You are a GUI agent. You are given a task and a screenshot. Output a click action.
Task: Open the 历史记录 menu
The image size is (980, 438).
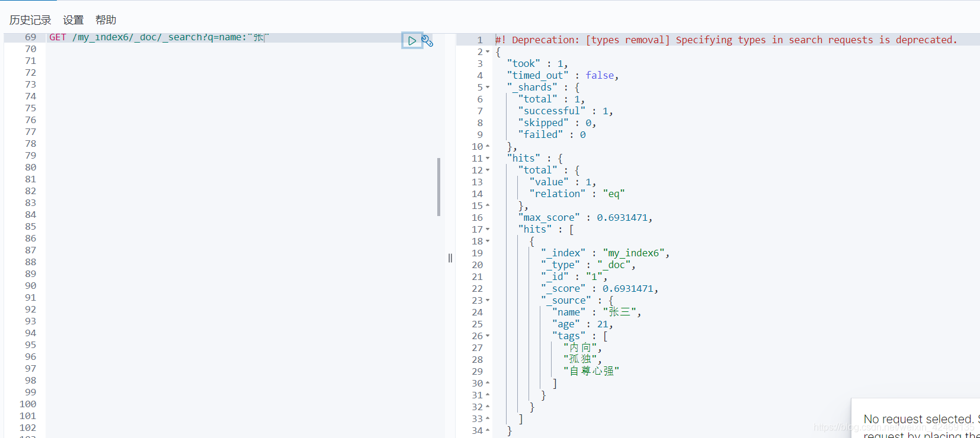(30, 20)
